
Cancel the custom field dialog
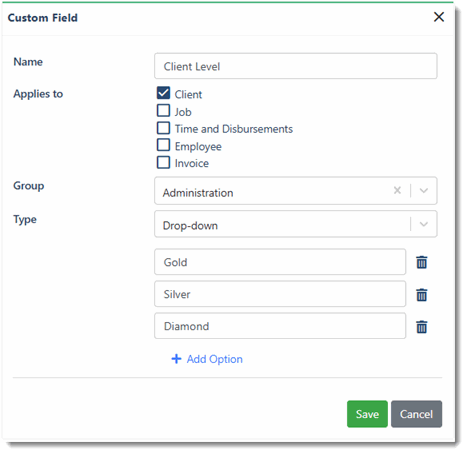tap(416, 414)
